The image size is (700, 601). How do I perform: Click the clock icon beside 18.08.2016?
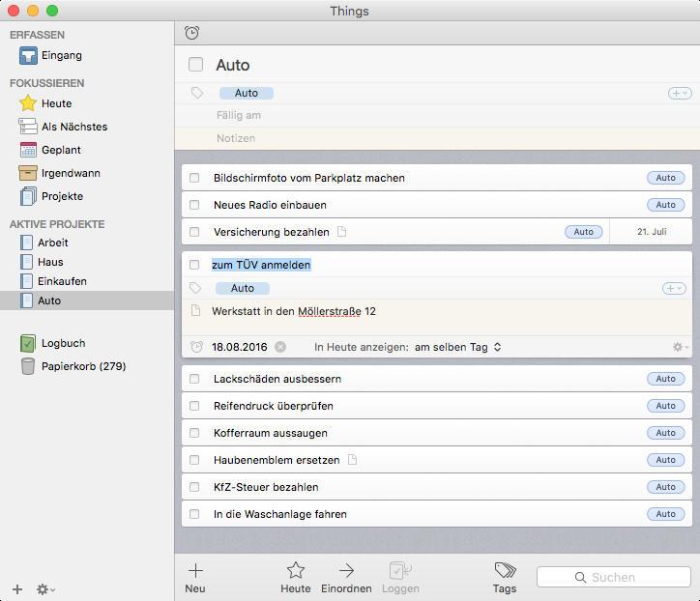click(196, 347)
